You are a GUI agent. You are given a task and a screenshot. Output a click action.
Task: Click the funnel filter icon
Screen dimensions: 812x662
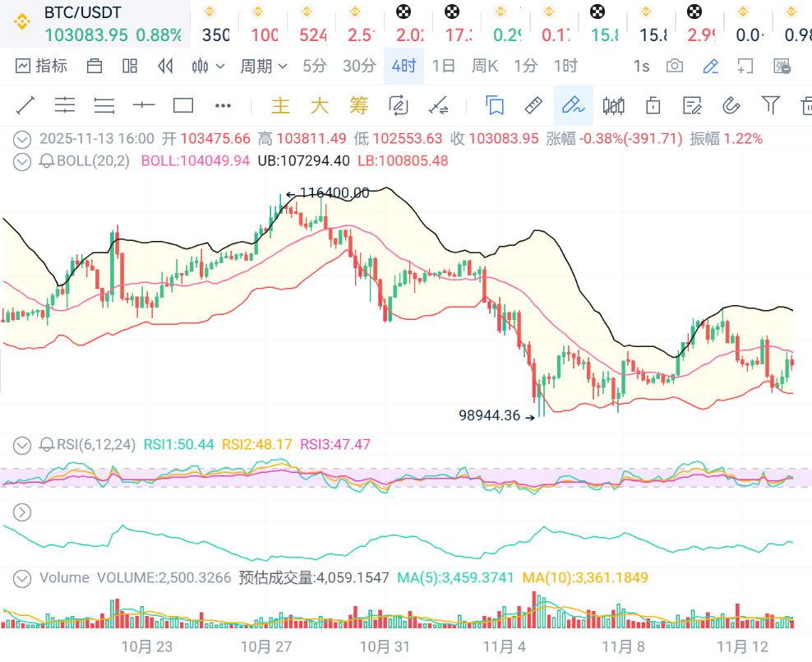point(770,105)
